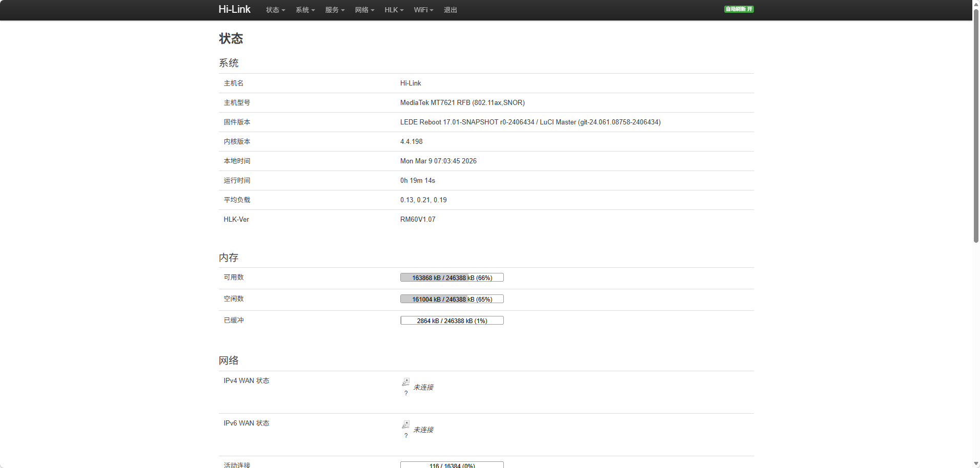980x468 pixels.
Task: Click the scroll down arrow of the page scrollbar
Action: 976,463
